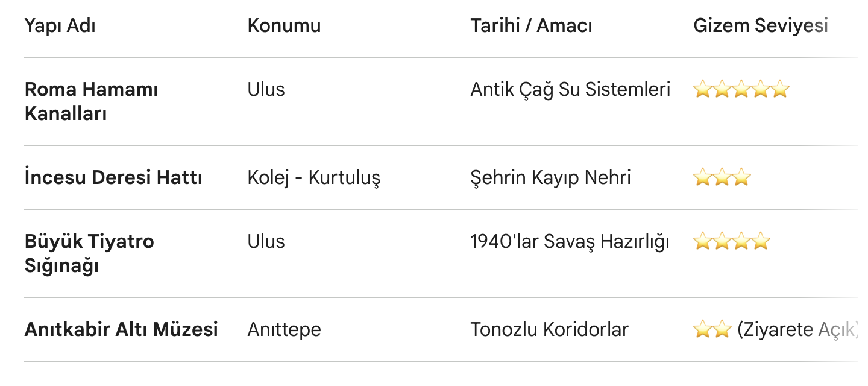Click the four-star rating for Büyük Tiyatro Sığınağı
Image resolution: width=868 pixels, height=386 pixels.
tap(731, 242)
